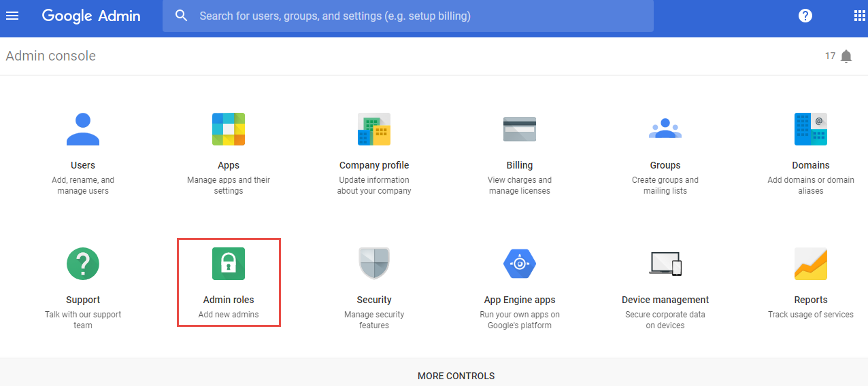Open the Reports chart icon
Image resolution: width=868 pixels, height=386 pixels.
[811, 264]
